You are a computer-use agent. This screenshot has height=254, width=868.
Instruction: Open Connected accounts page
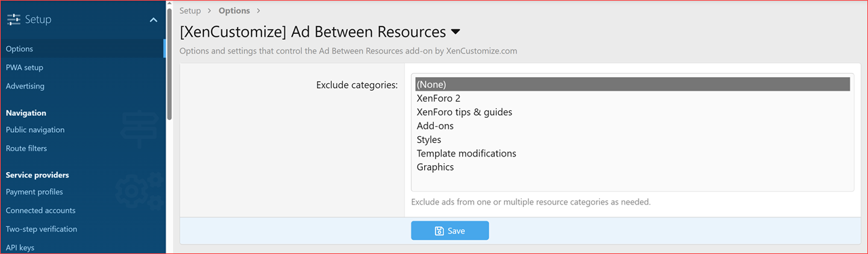pyautogui.click(x=82, y=211)
